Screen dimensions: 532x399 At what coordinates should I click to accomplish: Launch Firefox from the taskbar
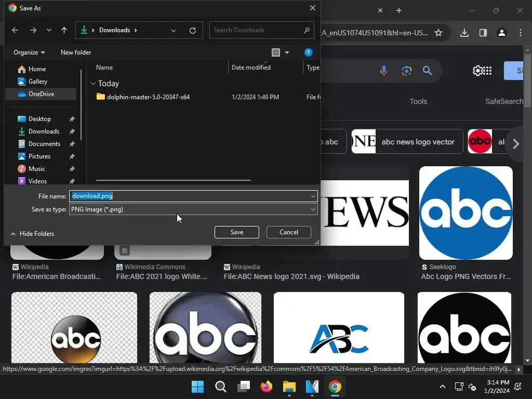[x=267, y=387]
